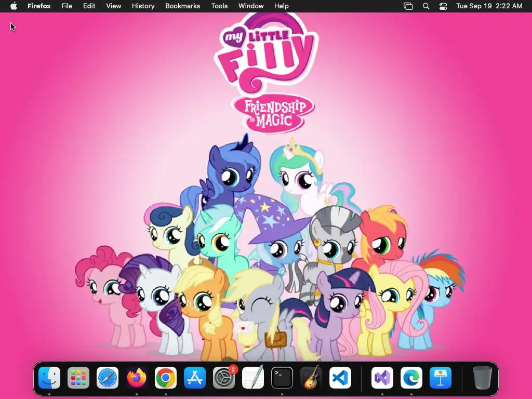The height and width of the screenshot is (399, 532).
Task: Click the date and time clock
Action: [489, 6]
